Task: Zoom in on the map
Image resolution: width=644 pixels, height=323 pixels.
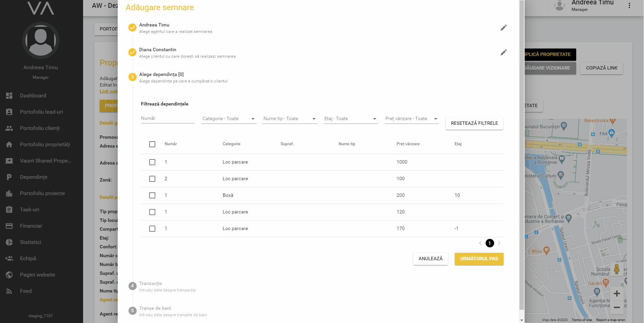Action: tap(617, 293)
